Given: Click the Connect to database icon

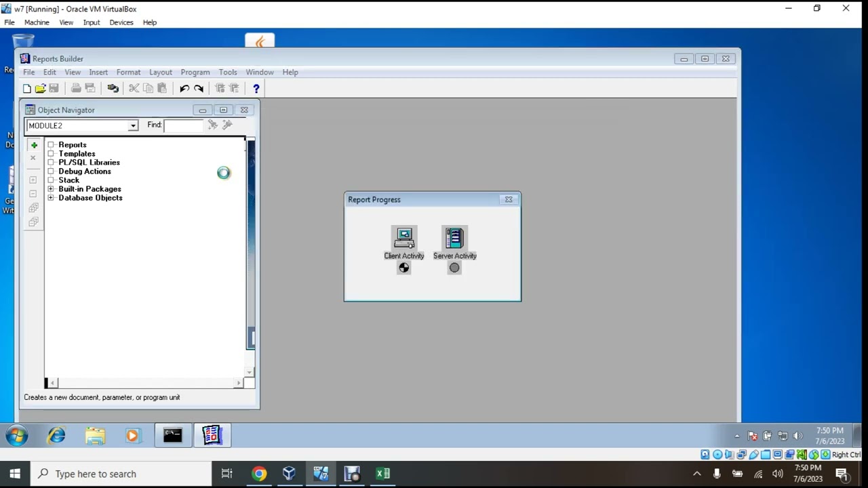Looking at the screenshot, I should pos(113,88).
